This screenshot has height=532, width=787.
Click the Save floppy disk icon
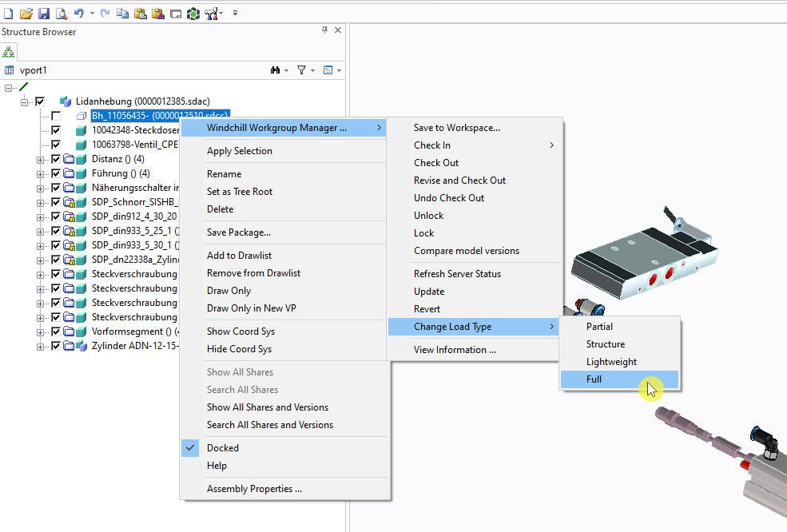(44, 14)
